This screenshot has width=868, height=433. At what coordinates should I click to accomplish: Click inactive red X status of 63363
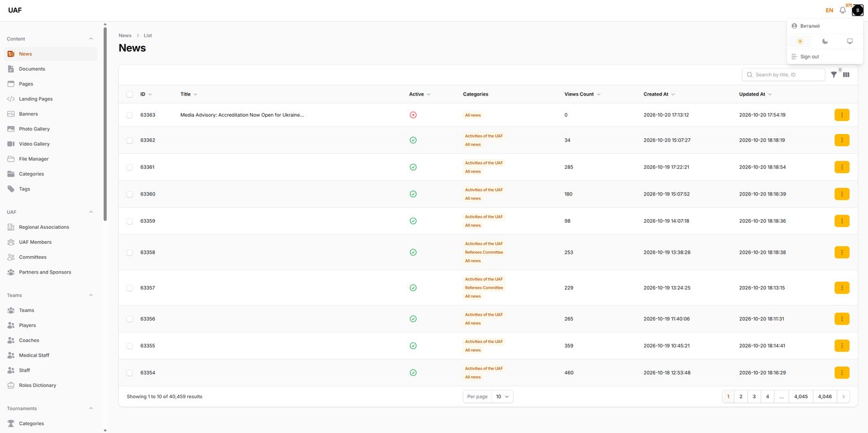pos(413,115)
